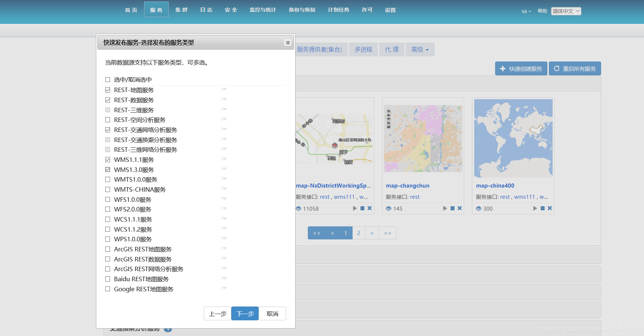644x336 pixels.
Task: Click the 下一步 next button
Action: [245, 314]
